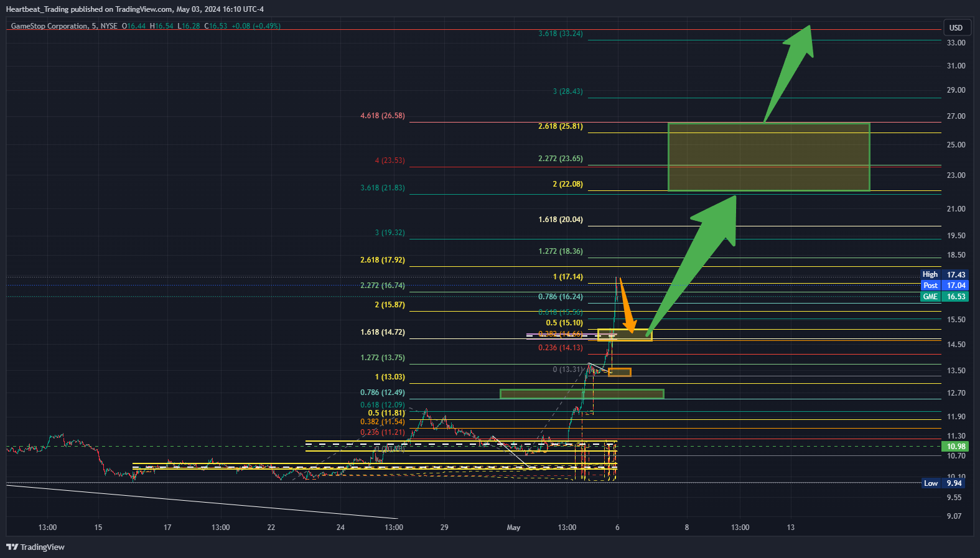Select the H16.54 high price value
The image size is (980, 558).
[x=162, y=26]
